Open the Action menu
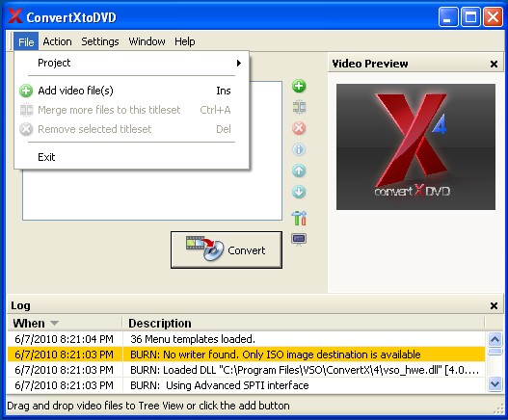The image size is (508, 420). click(x=57, y=41)
